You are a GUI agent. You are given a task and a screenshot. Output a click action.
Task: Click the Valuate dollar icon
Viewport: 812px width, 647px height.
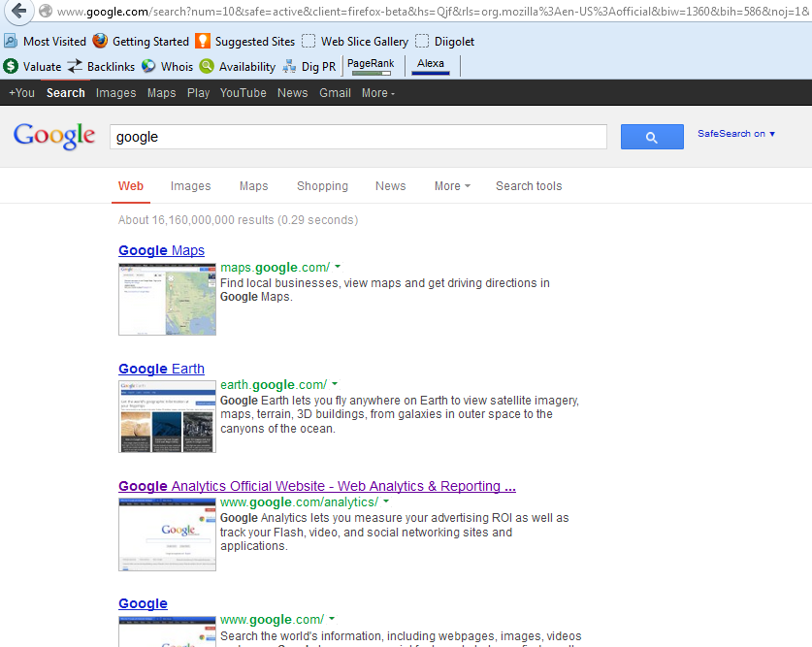[x=11, y=66]
